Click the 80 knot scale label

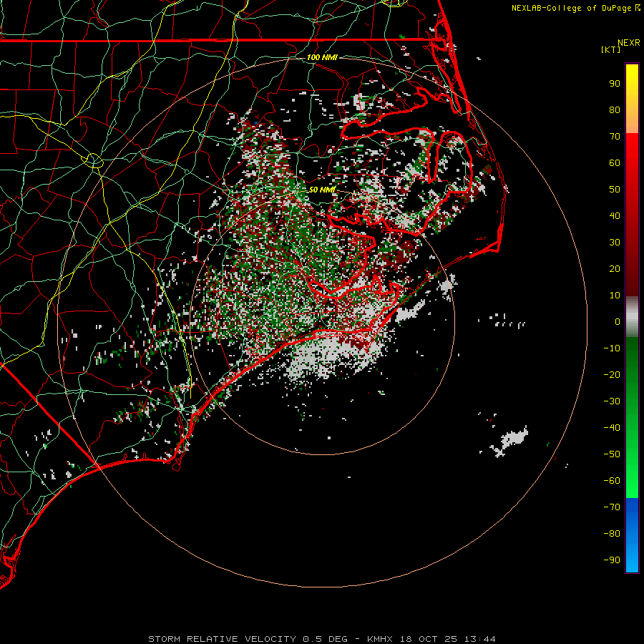point(615,110)
